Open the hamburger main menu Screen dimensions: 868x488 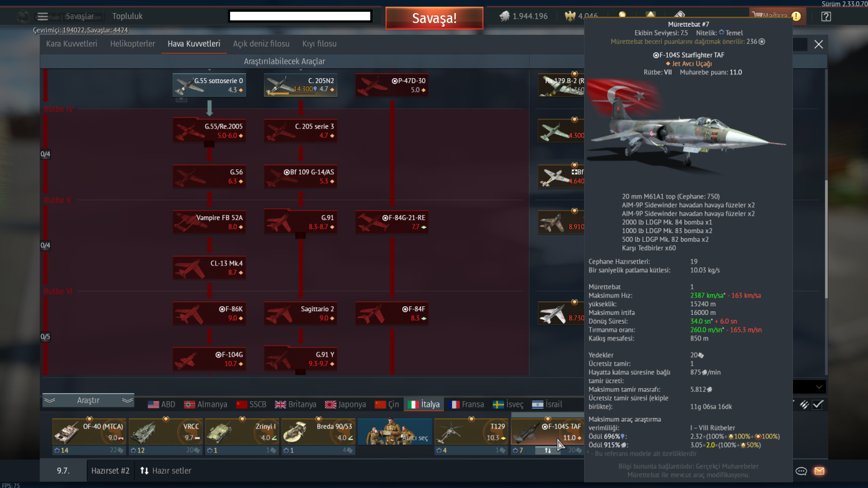(42, 16)
